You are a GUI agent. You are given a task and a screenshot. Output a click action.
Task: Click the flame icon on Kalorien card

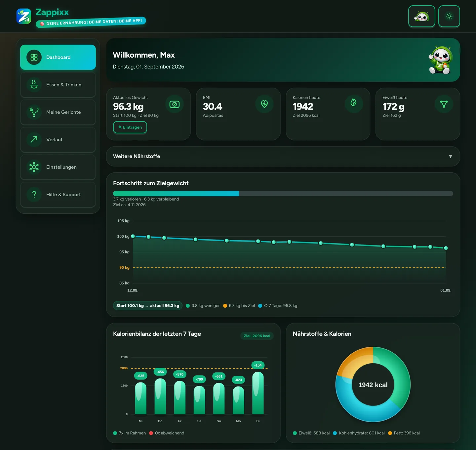click(354, 104)
